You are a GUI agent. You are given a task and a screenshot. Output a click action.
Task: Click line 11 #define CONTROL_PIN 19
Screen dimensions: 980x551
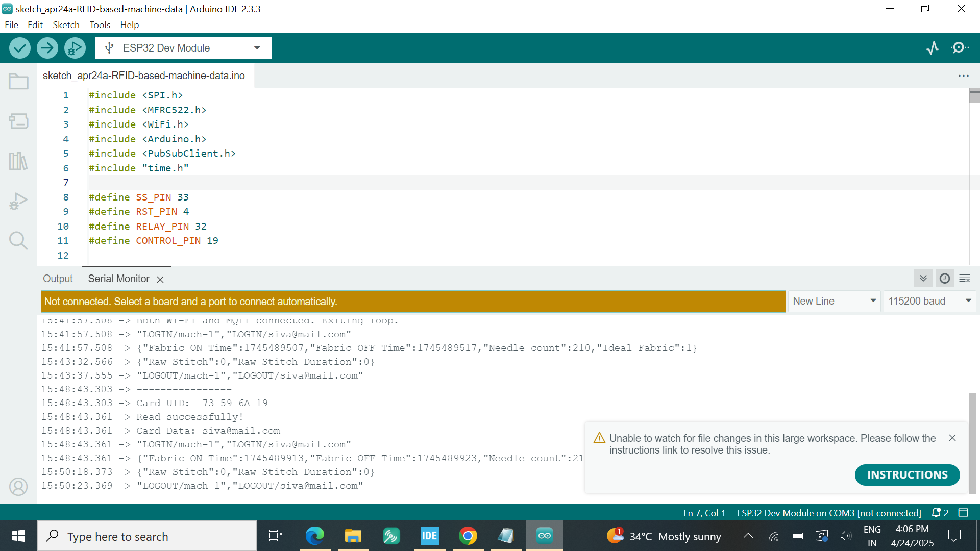[x=153, y=241]
